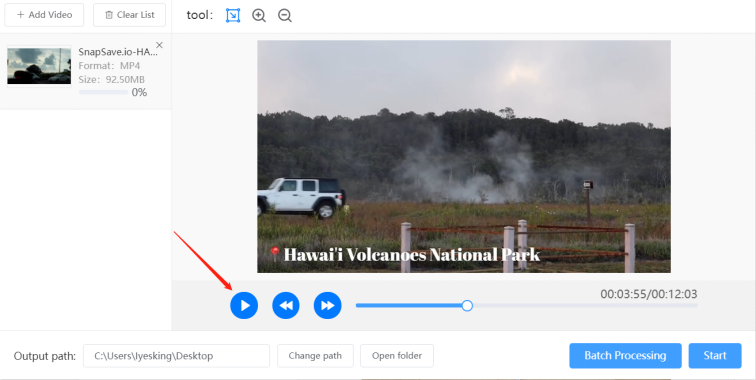Zoom out with the magnifier minus icon
756x380 pixels.
point(285,15)
